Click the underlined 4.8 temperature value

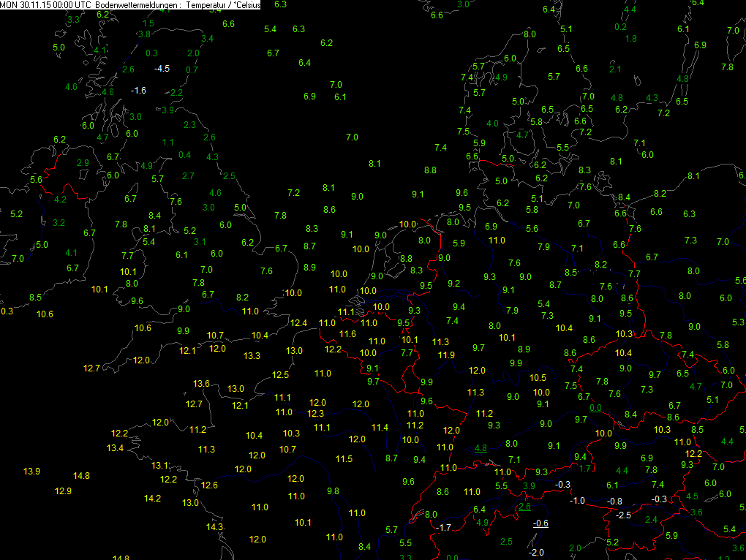[x=481, y=448]
